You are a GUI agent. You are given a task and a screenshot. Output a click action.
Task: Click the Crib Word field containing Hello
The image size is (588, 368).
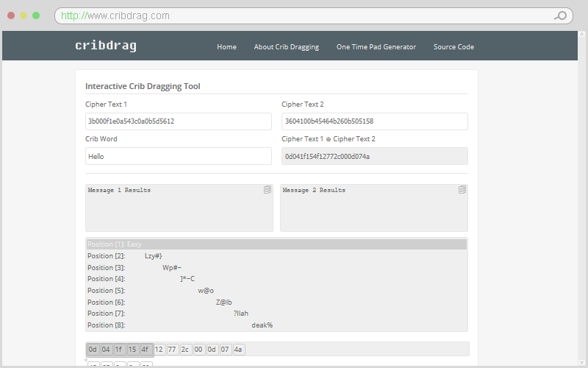point(179,156)
